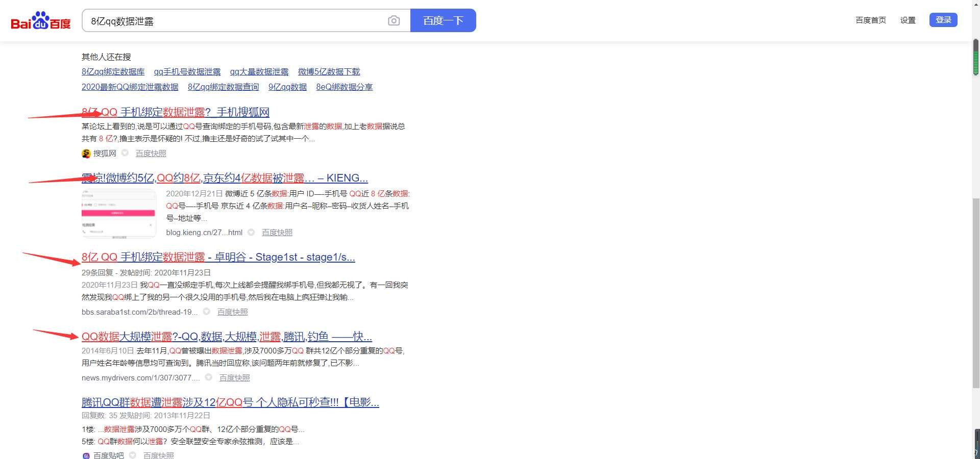This screenshot has height=459, width=980.
Task: Click verification icon next to 百度贴吧
Action: [x=133, y=455]
